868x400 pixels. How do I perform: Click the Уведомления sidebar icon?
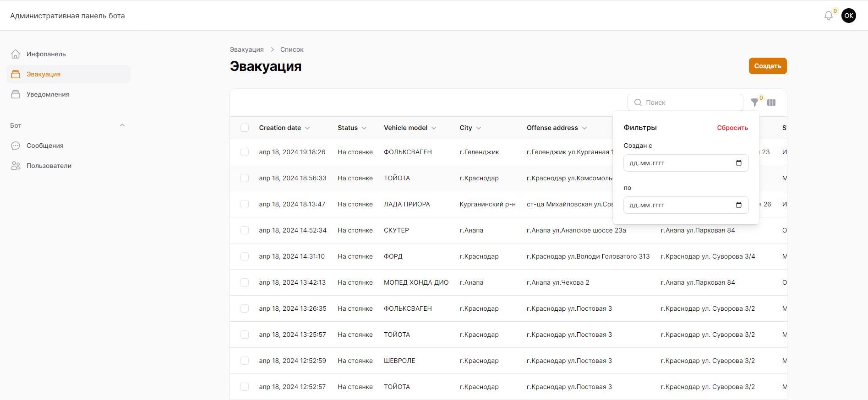pos(16,94)
